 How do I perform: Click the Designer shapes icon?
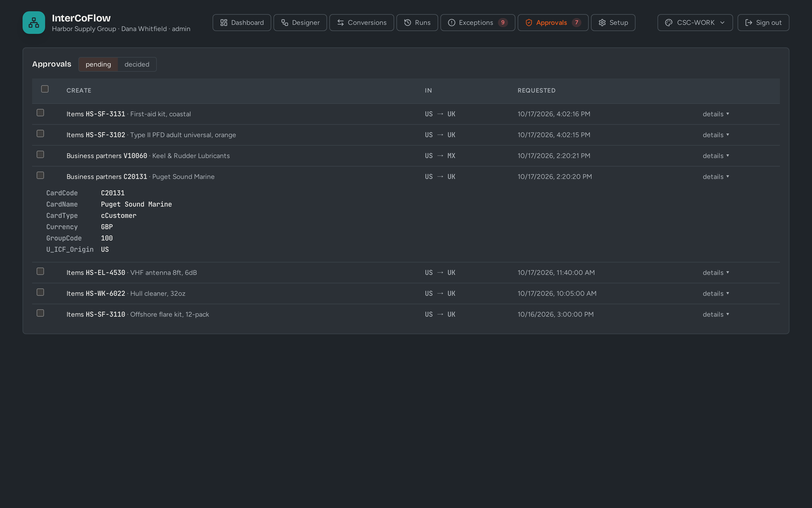pos(285,23)
